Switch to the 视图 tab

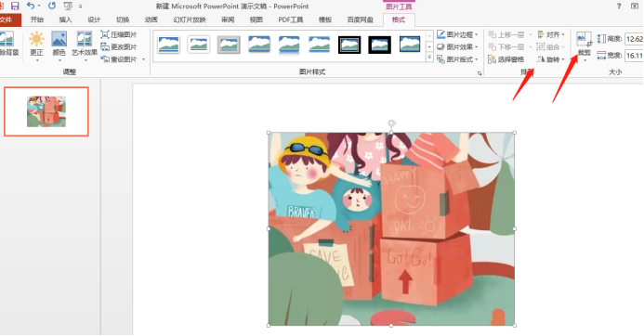pos(256,19)
